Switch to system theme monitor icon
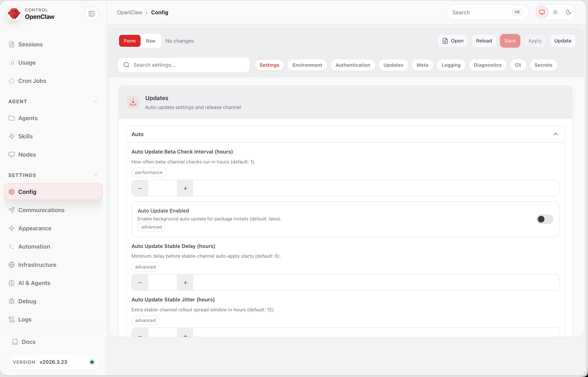Viewport: 588px width, 377px height. click(x=542, y=12)
